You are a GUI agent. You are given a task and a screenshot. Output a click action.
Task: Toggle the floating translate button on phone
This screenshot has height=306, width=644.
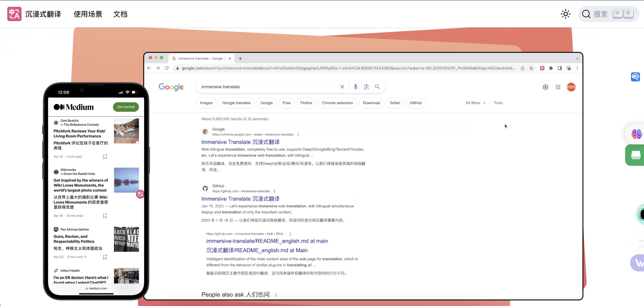click(140, 194)
